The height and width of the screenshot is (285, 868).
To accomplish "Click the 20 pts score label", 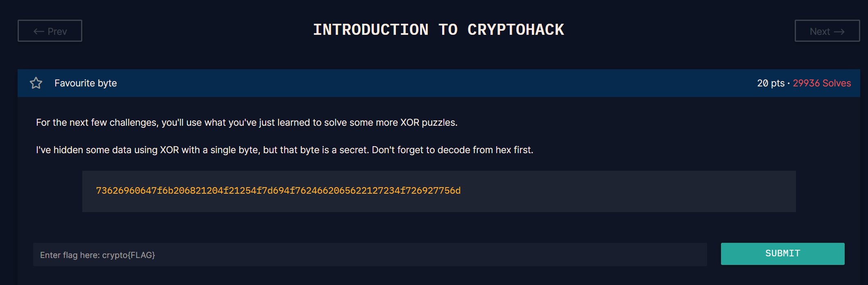I will 771,83.
